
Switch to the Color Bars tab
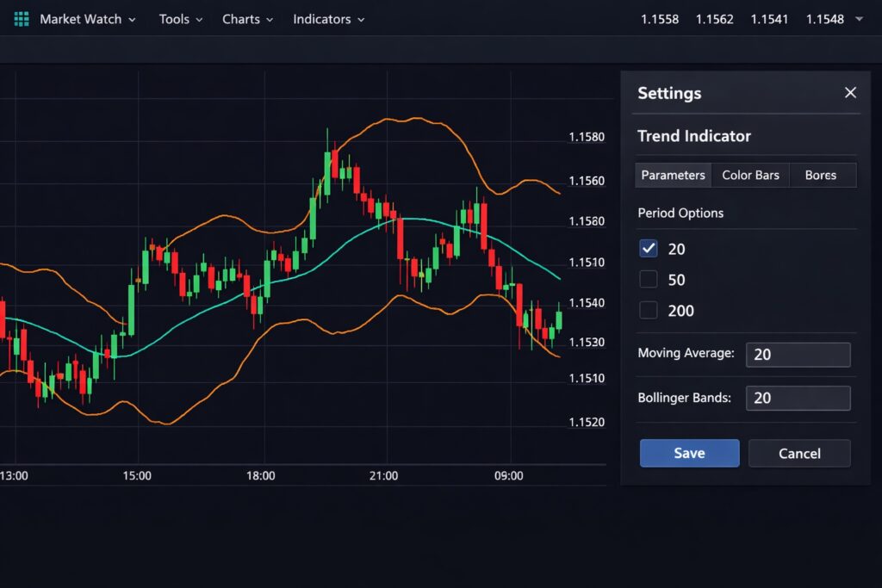[750, 175]
